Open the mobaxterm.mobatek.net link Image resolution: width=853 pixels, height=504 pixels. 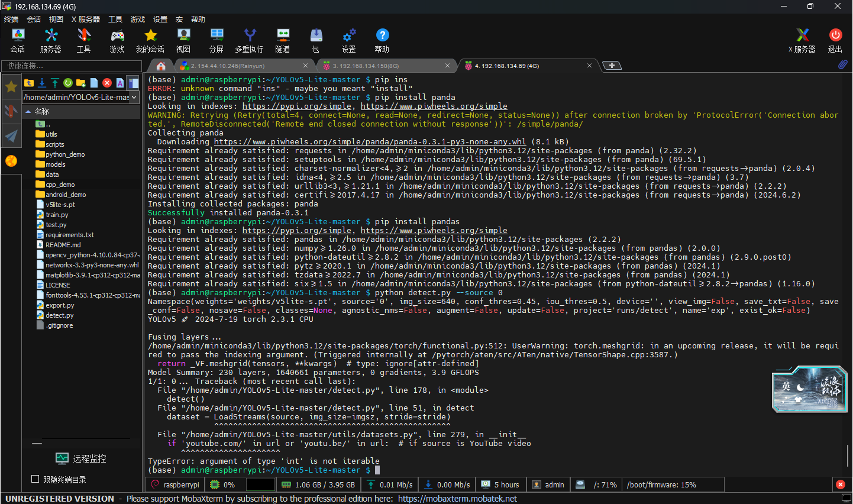457,499
